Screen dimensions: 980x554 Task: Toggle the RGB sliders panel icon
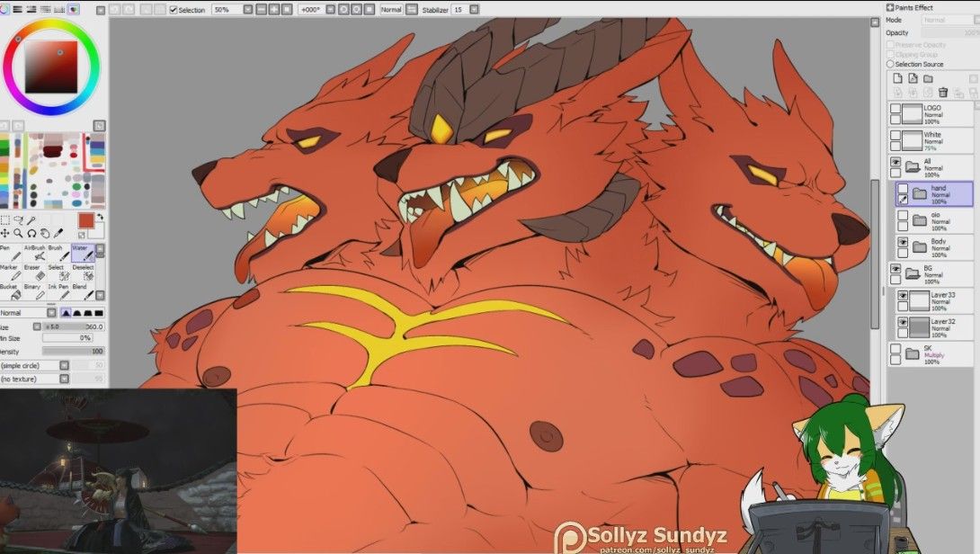coord(17,9)
